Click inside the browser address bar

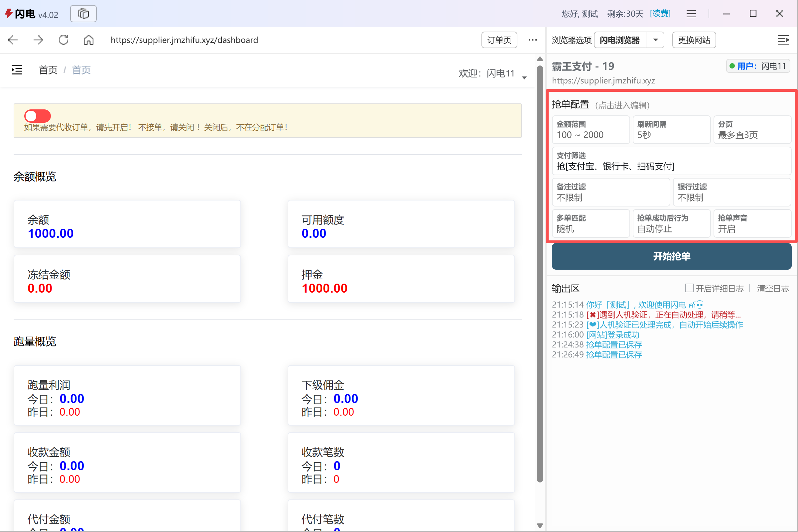237,40
